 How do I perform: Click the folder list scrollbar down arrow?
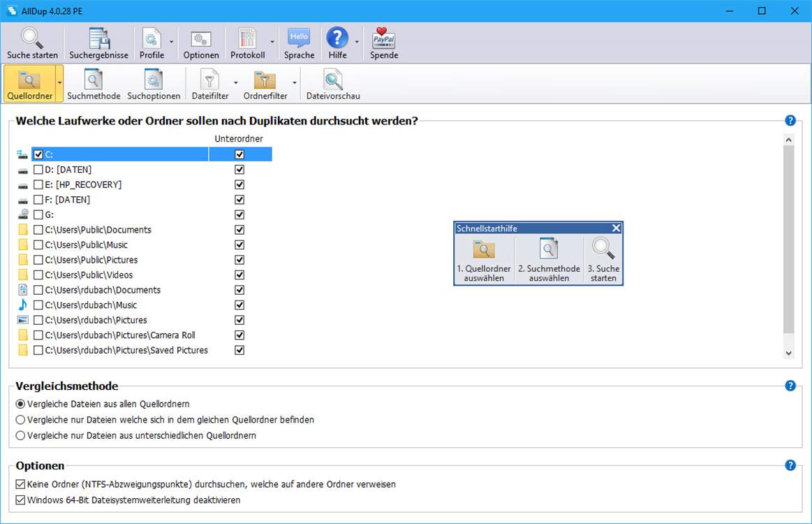(789, 353)
